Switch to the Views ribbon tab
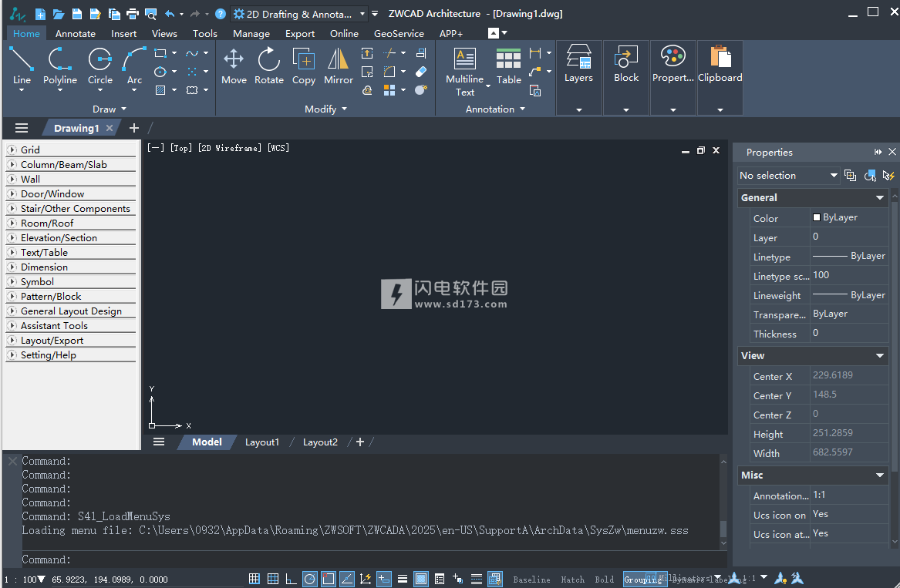Viewport: 900px width, 588px height. 164,33
